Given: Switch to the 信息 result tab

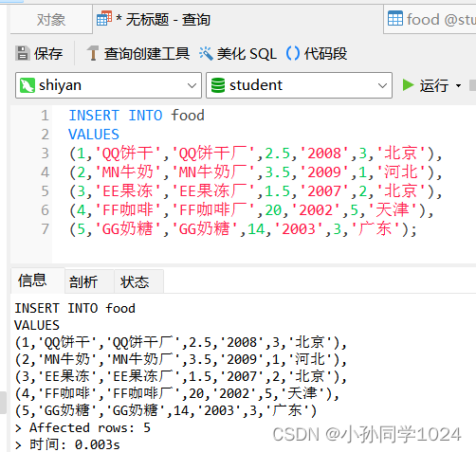Looking at the screenshot, I should 38,280.
